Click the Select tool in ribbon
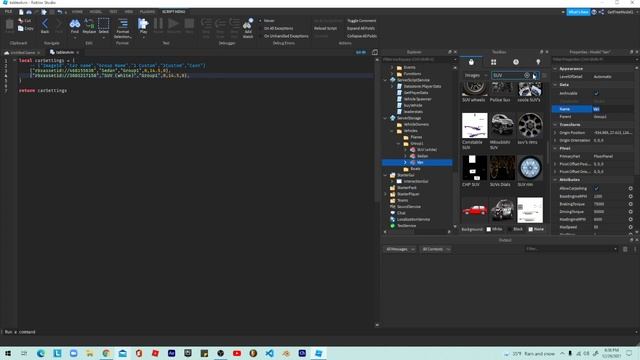Image resolution: width=640 pixels, height=360 pixels. click(104, 24)
